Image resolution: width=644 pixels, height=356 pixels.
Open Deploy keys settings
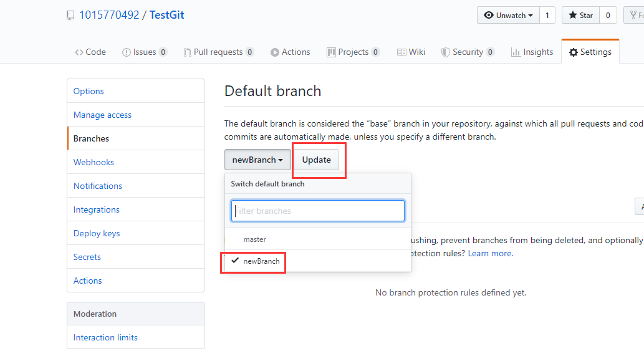point(135,233)
